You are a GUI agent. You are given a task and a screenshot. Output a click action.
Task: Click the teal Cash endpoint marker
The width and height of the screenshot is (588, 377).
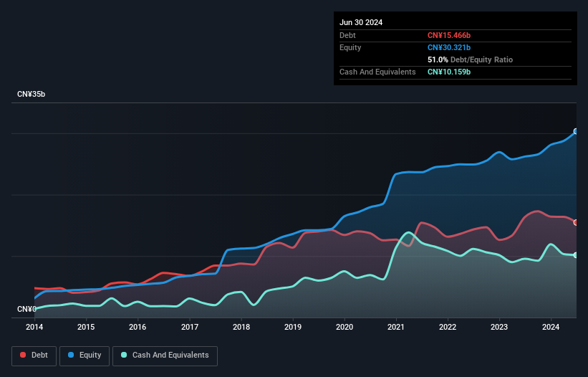tap(576, 255)
